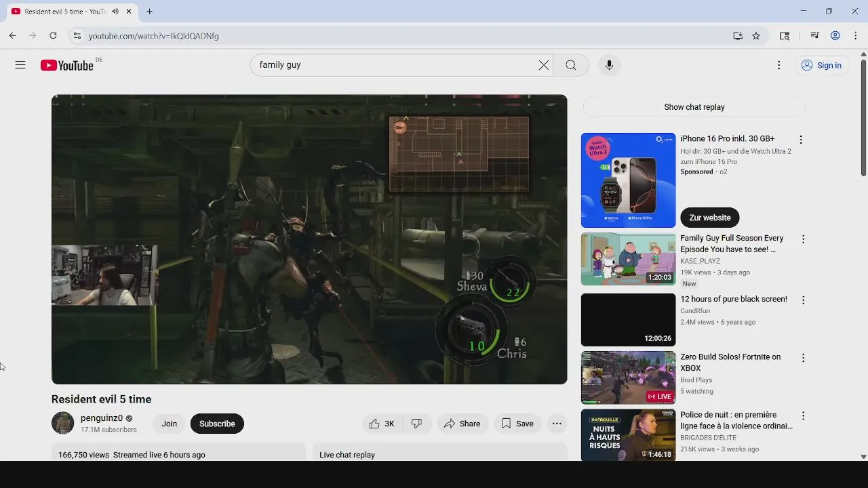Viewport: 868px width, 488px height.
Task: Show chat replay panel
Action: pos(694,107)
